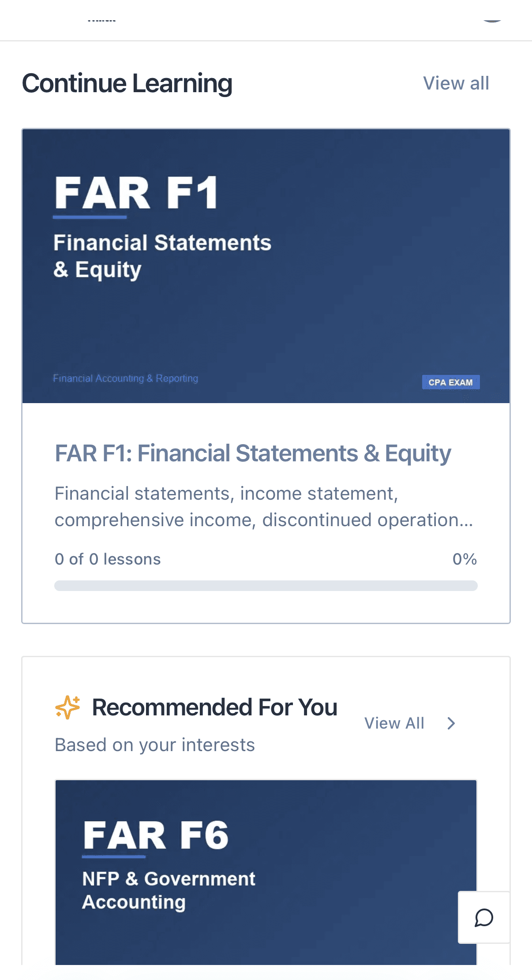Click Financial Accounting & Reporting caption on banner

coord(125,378)
